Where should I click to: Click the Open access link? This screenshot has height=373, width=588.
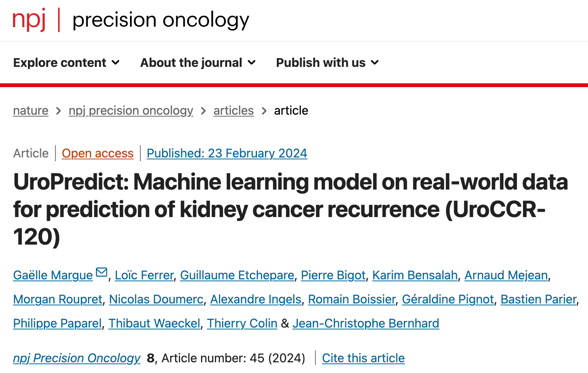click(97, 153)
